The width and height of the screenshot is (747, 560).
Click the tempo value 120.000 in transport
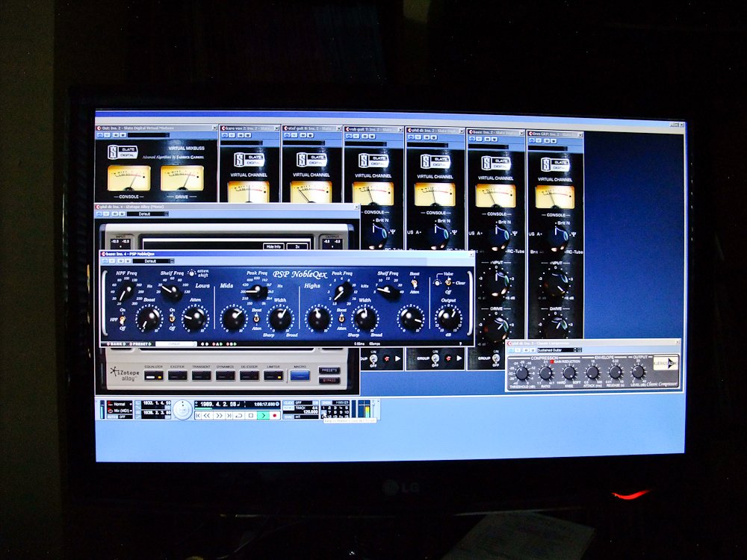tap(310, 412)
